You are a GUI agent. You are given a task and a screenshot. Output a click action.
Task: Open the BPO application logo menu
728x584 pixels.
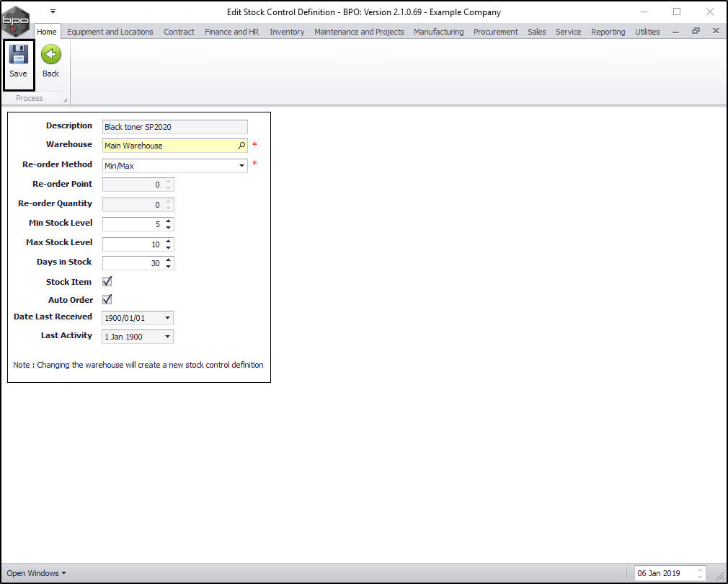pyautogui.click(x=16, y=21)
